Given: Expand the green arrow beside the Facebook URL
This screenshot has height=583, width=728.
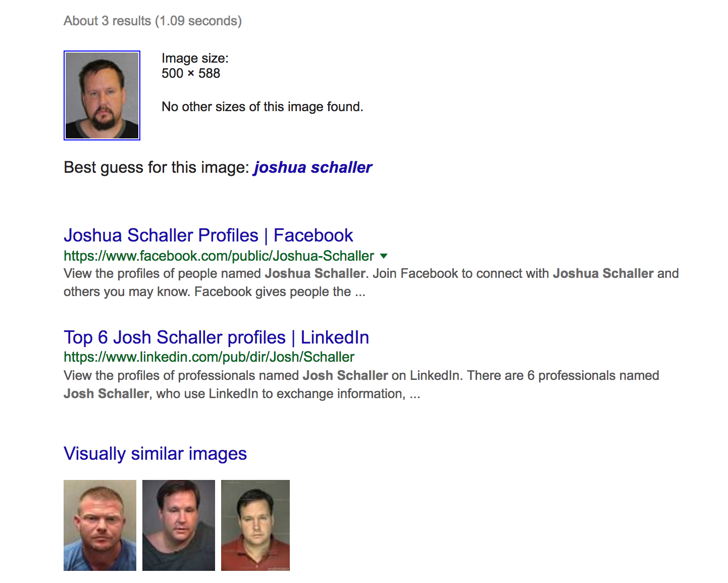Looking at the screenshot, I should tap(384, 256).
